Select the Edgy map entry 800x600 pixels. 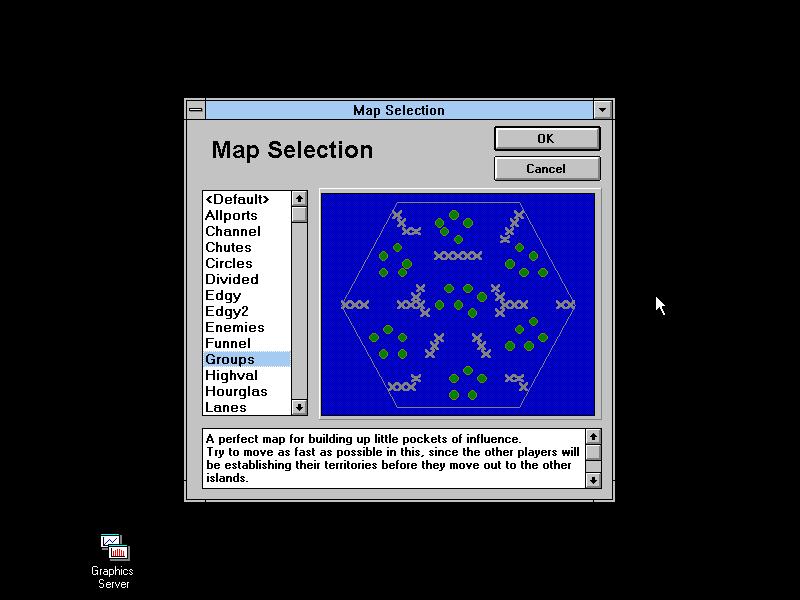[x=247, y=295]
